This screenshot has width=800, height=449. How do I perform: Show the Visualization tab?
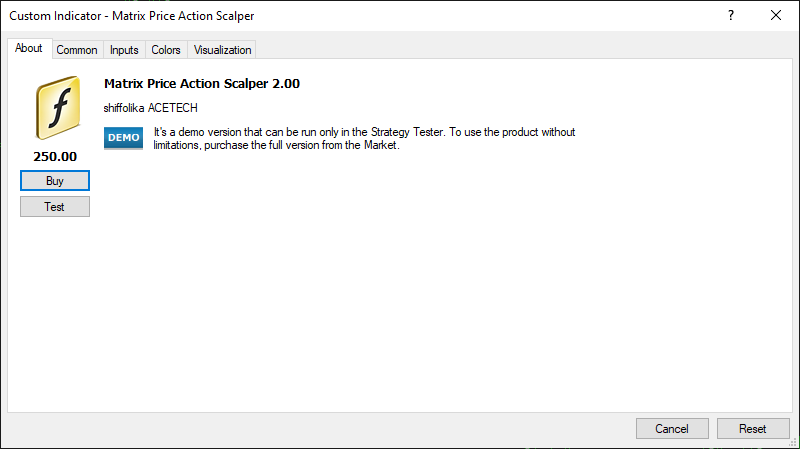[223, 50]
